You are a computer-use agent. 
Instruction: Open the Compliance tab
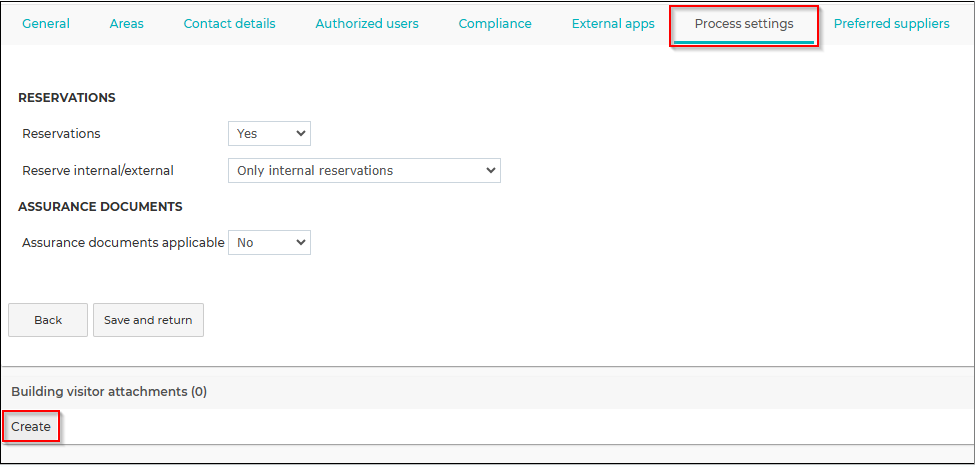(x=495, y=24)
